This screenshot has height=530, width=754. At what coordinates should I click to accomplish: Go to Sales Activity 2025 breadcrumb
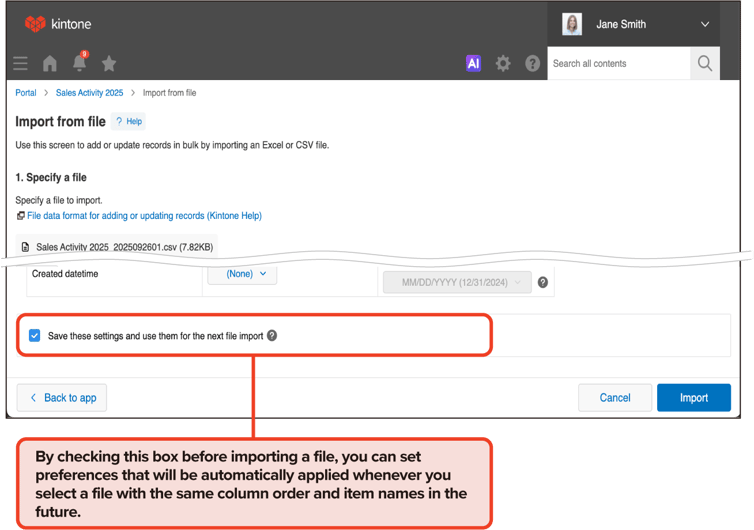89,93
